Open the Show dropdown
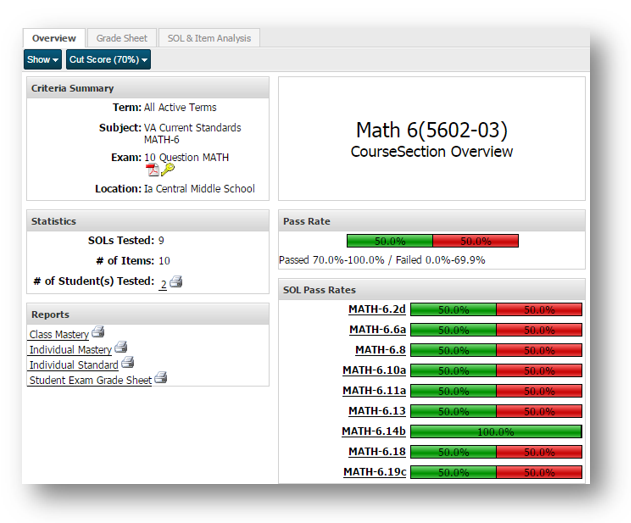This screenshot has height=523, width=631. (43, 60)
